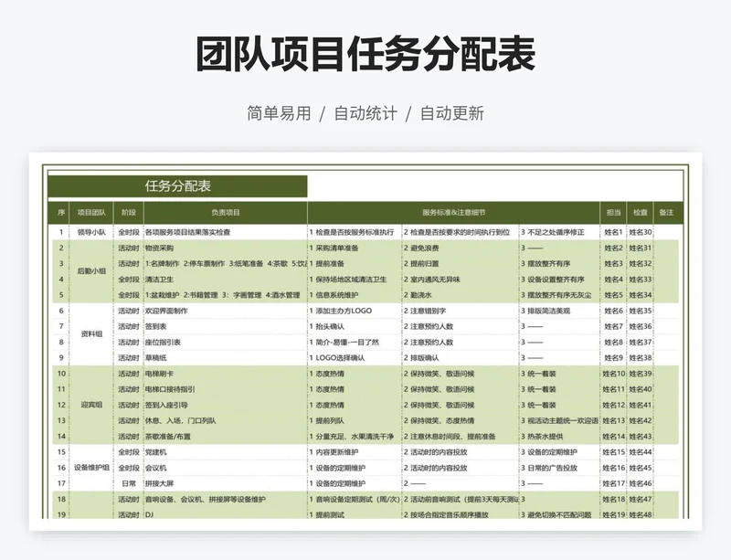Select the 会议机 cell
This screenshot has height=560, width=731.
(226, 468)
